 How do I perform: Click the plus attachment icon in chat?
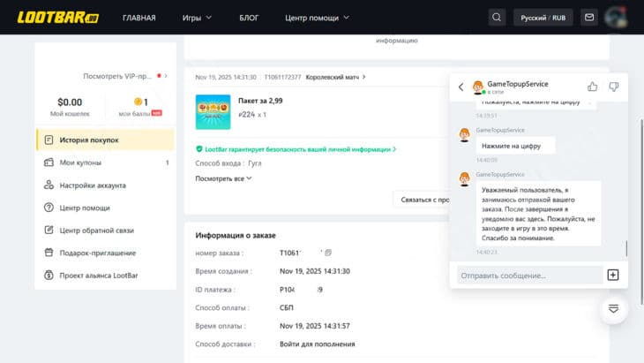[x=613, y=275]
